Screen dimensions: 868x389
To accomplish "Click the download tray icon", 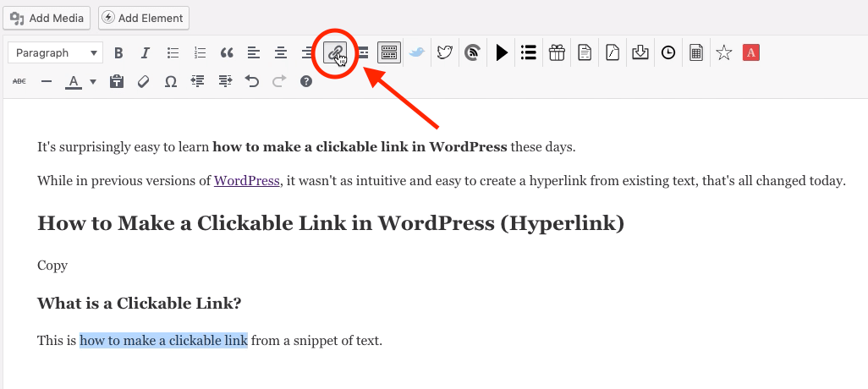I will 640,53.
